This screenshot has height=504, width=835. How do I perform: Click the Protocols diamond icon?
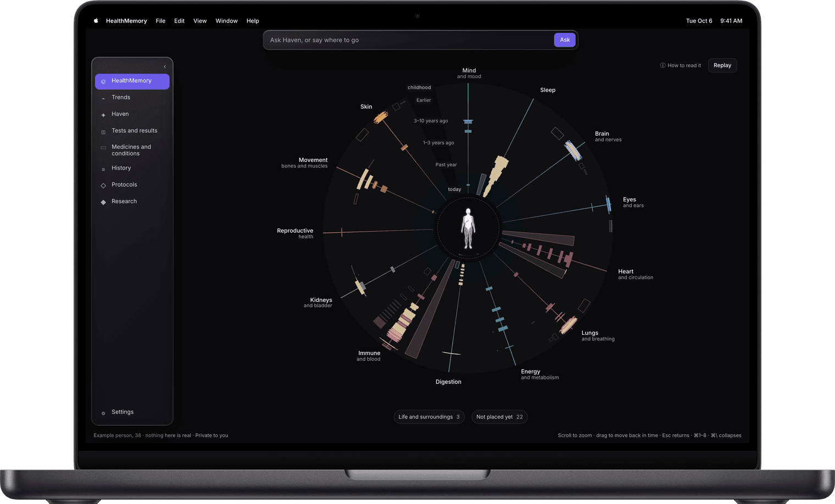pyautogui.click(x=103, y=186)
